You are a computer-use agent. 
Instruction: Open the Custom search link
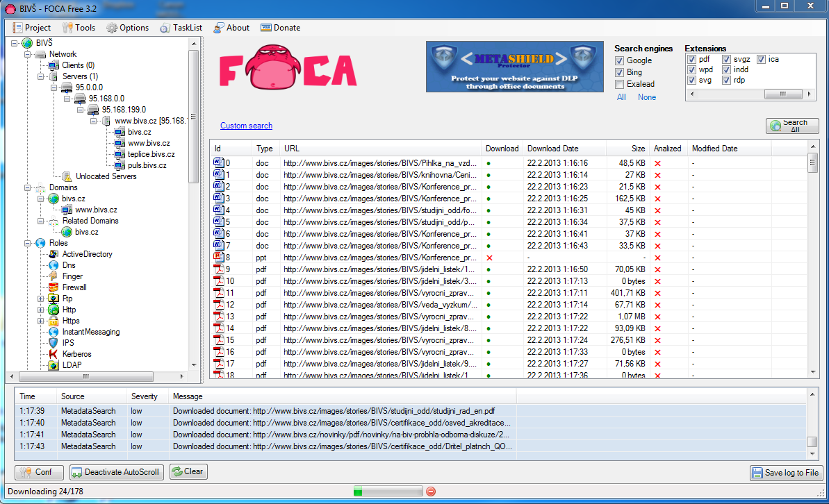[x=247, y=126]
